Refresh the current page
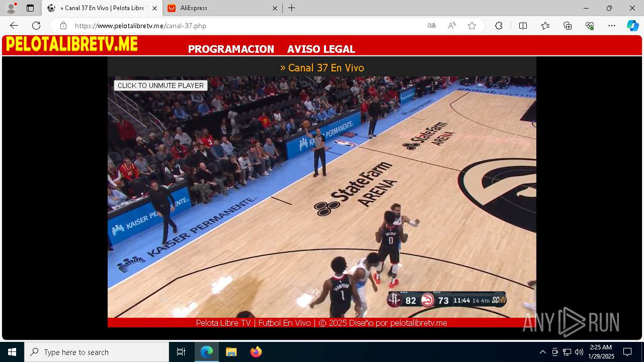This screenshot has height=362, width=644. point(36,26)
